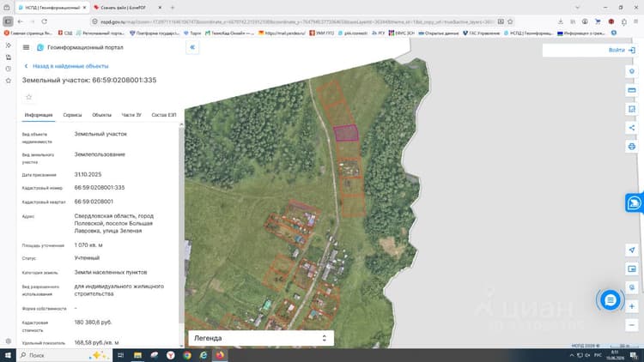
Task: Close the НСПД Геоинформационный tab
Action: click(85, 8)
